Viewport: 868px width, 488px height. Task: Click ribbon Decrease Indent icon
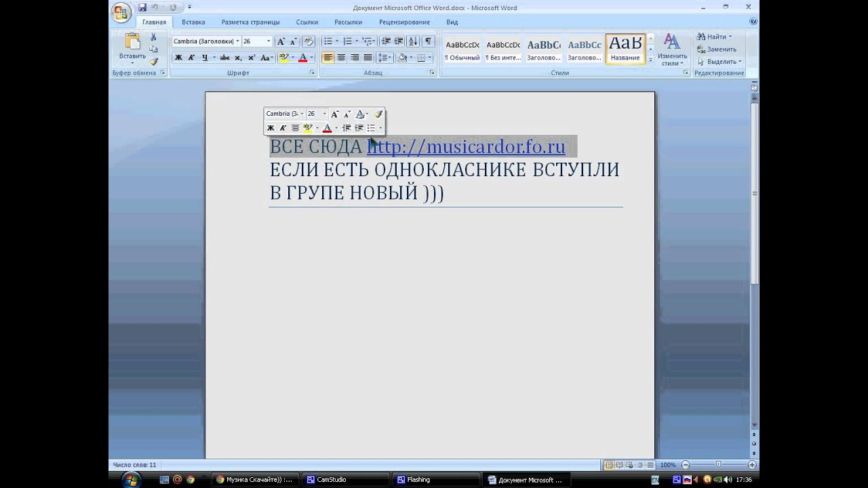[386, 41]
